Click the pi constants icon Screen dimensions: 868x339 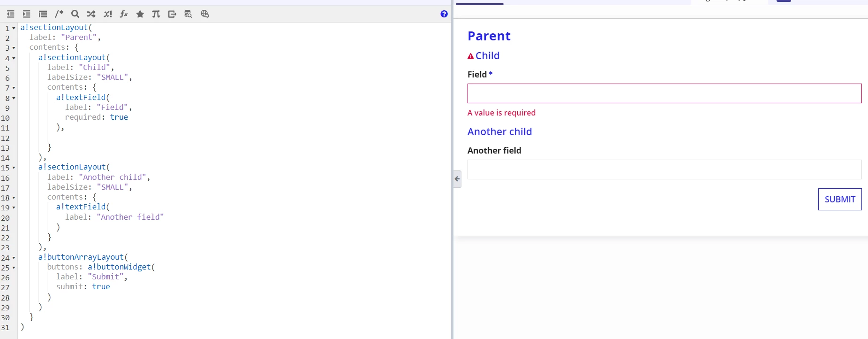point(156,14)
